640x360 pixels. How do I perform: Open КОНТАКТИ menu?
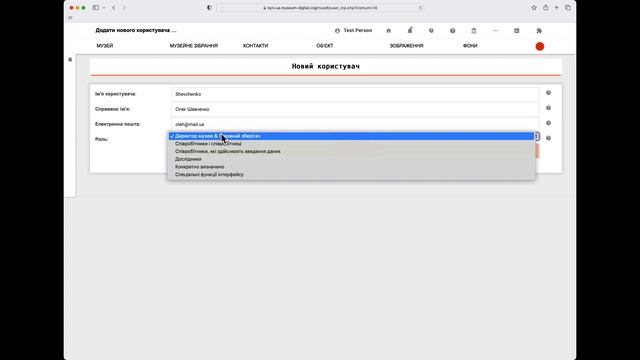coord(256,46)
